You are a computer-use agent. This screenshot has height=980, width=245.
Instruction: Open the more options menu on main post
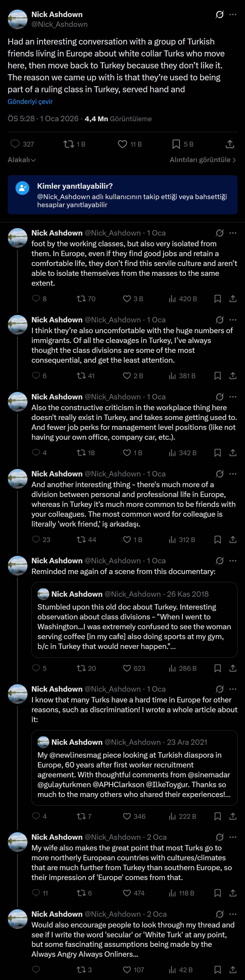[x=233, y=15]
